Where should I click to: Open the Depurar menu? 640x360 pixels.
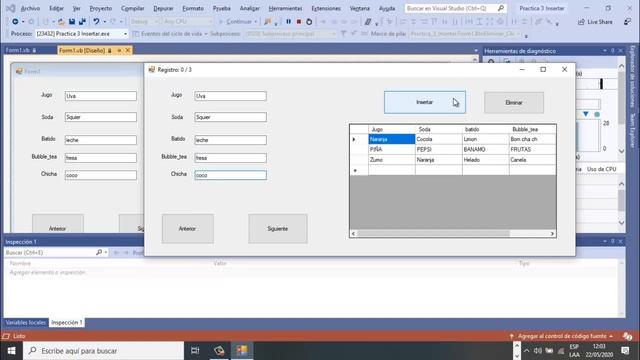pyautogui.click(x=163, y=8)
